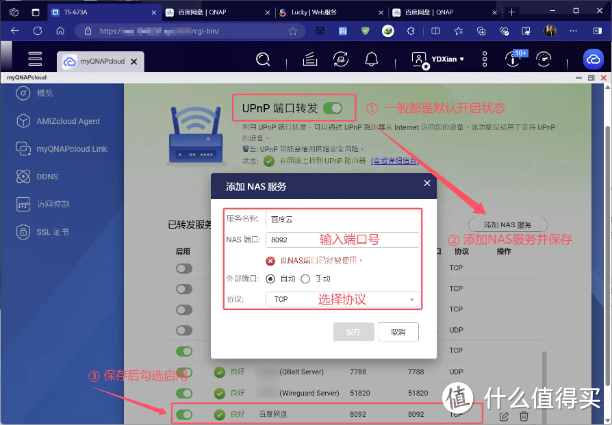The width and height of the screenshot is (612, 425).
Task: Select 手动 external port radio button
Action: click(x=305, y=279)
